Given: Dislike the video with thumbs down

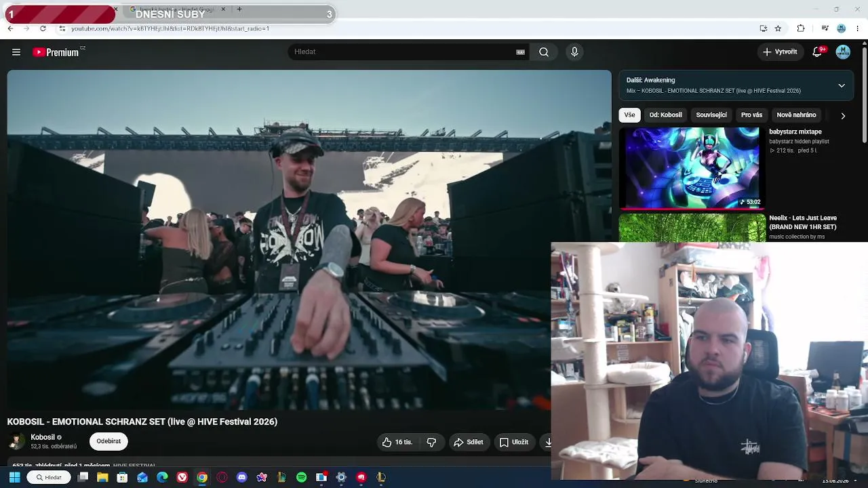Looking at the screenshot, I should click(431, 442).
